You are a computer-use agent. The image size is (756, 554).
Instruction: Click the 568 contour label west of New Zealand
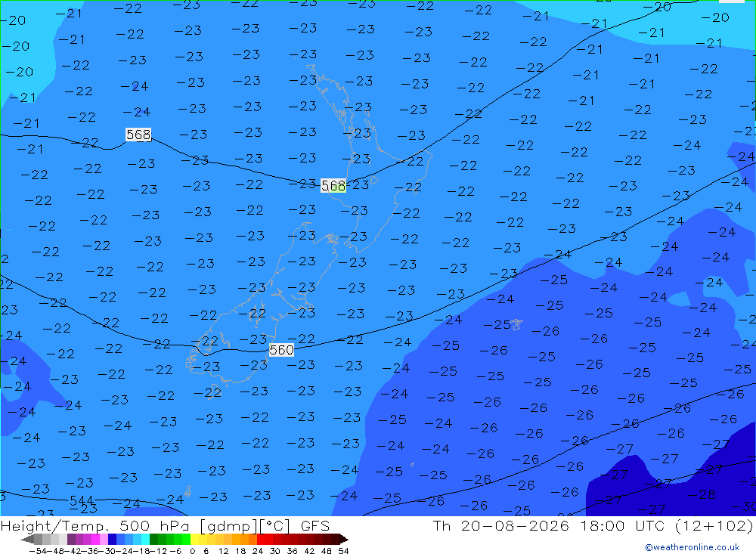tap(138, 135)
